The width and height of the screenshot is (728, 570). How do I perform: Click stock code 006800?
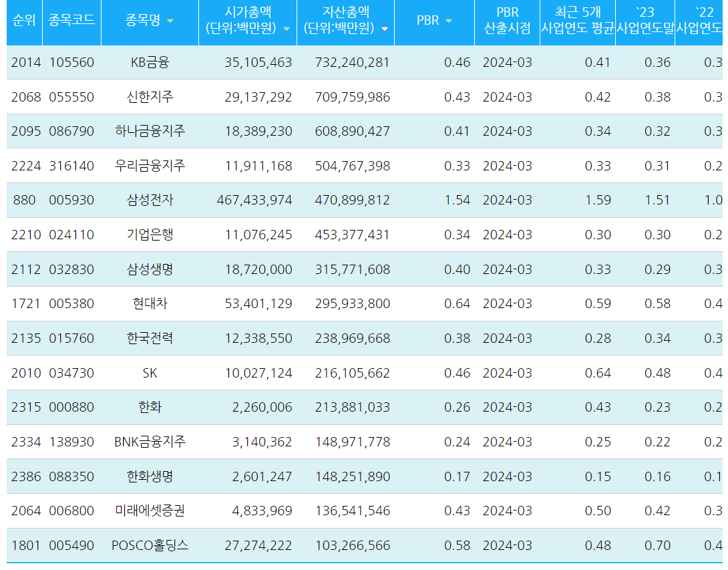point(71,511)
